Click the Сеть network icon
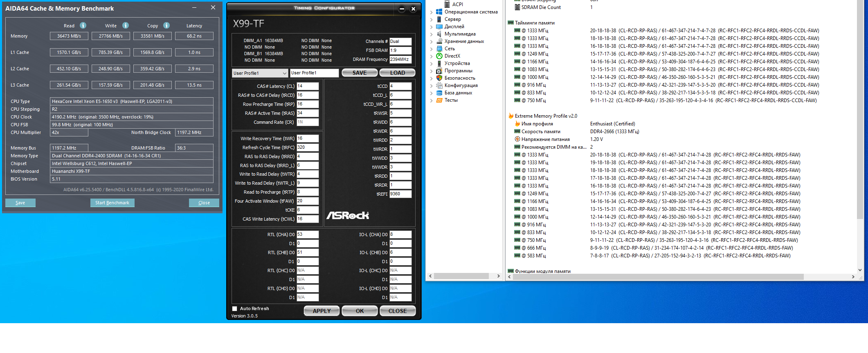Viewport: 868px width, 353px height. 439,49
